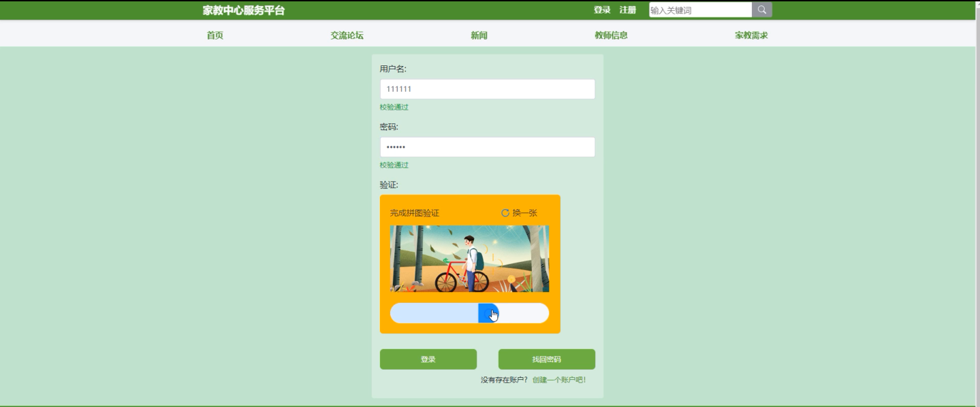This screenshot has width=980, height=407.
Task: Focus the keyword search field
Action: [x=700, y=10]
